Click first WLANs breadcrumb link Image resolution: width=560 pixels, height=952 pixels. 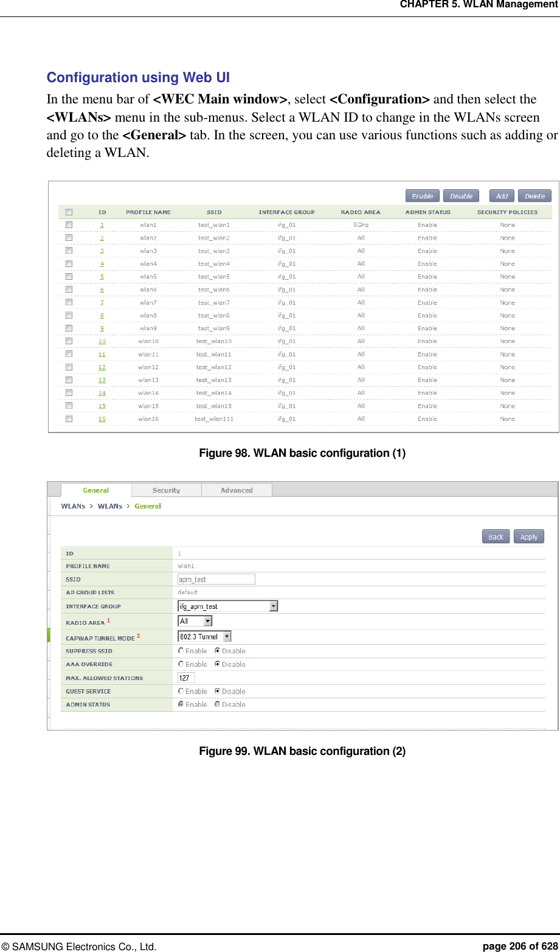73,506
